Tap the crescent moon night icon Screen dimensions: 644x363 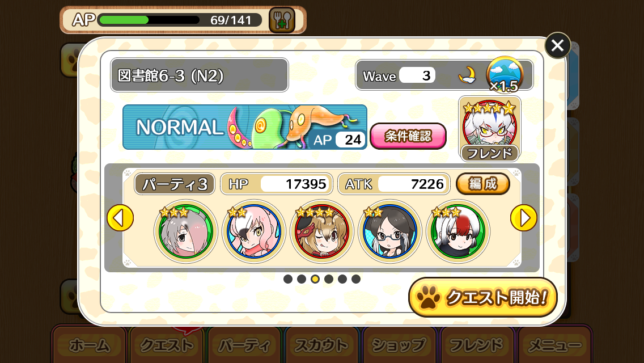point(467,75)
